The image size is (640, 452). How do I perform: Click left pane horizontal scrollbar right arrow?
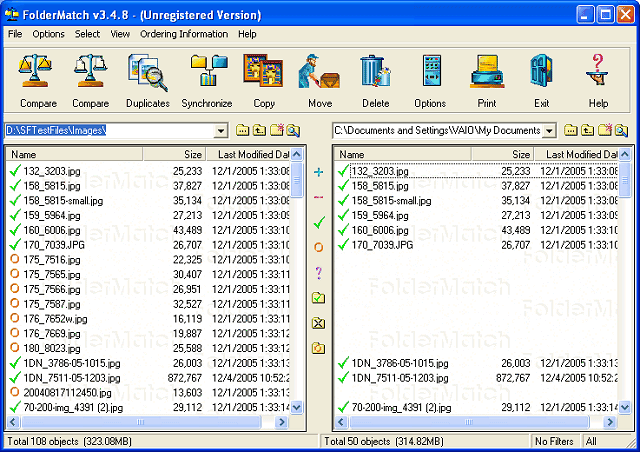click(282, 422)
